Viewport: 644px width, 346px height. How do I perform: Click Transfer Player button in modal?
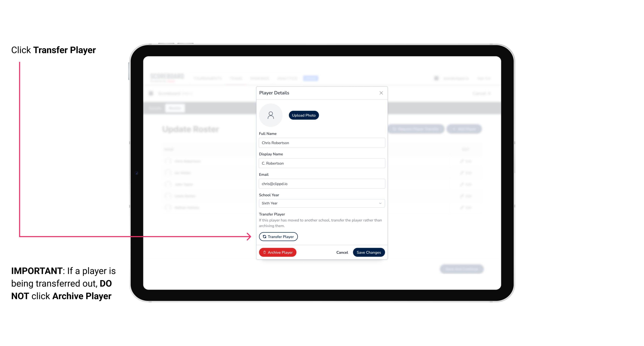(278, 237)
